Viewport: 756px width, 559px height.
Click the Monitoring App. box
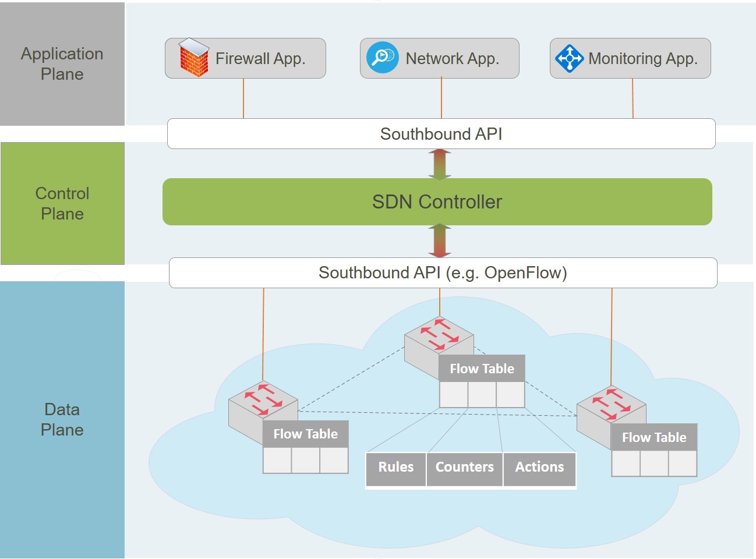click(630, 58)
